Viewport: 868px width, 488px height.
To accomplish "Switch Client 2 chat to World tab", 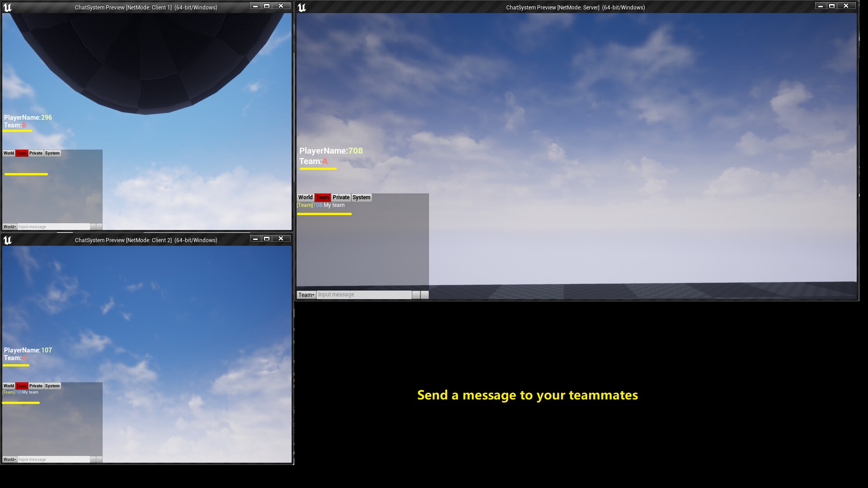I will pos(9,386).
